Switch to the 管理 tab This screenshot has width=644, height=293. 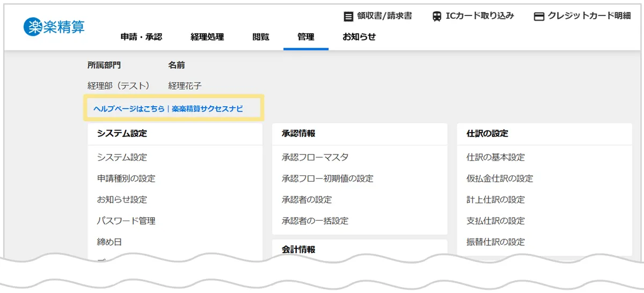point(306,37)
